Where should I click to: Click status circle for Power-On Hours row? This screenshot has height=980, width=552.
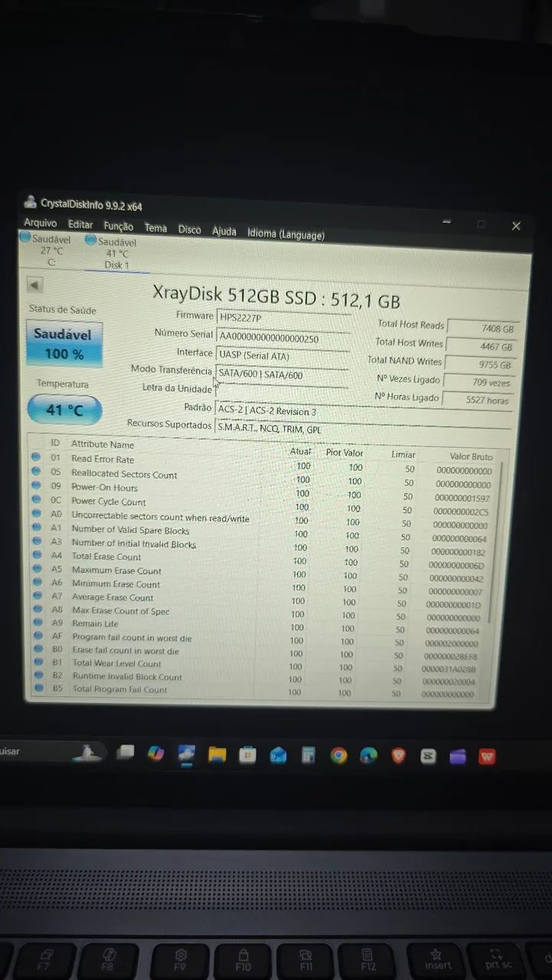[x=35, y=486]
